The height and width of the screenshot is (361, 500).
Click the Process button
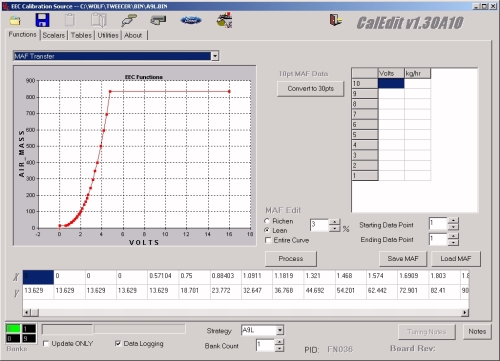pos(291,259)
